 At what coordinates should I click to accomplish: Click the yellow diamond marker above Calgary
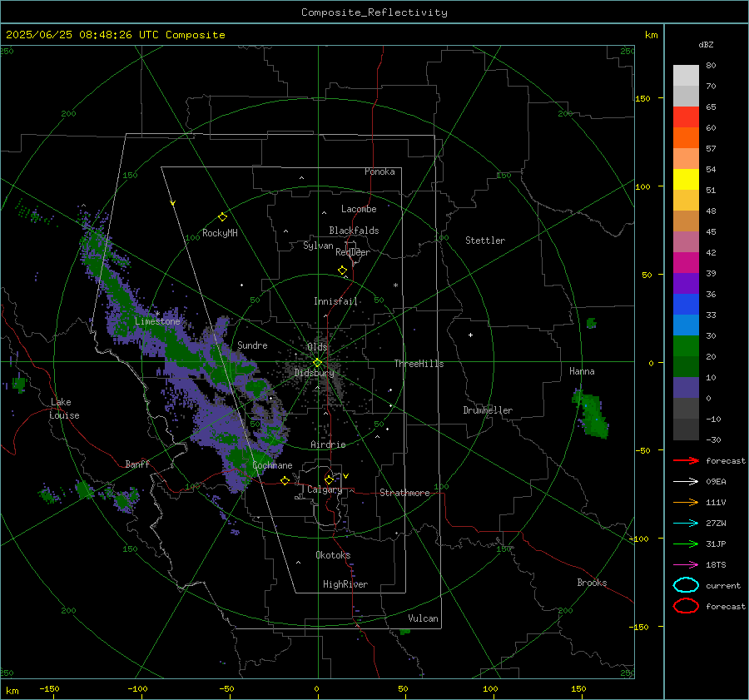(329, 479)
